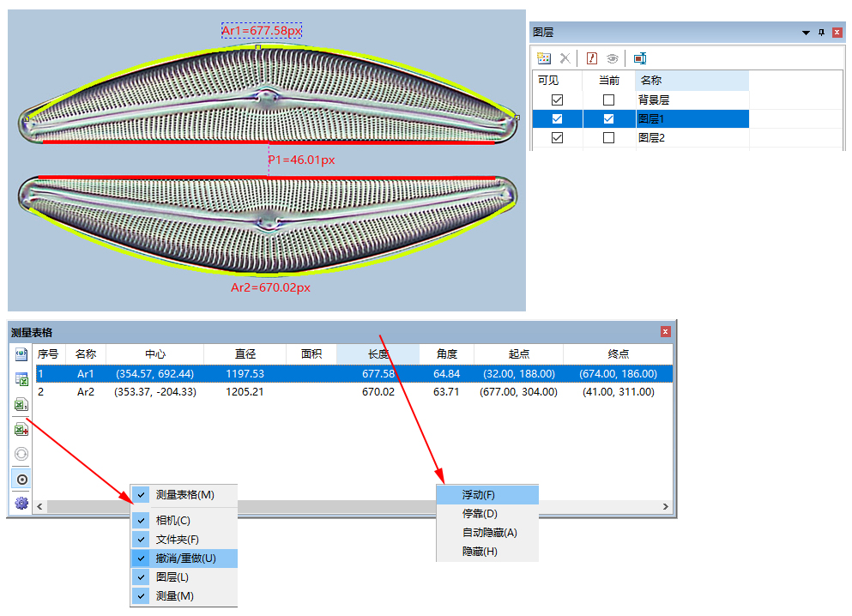The width and height of the screenshot is (852, 616).
Task: Choose 停靠(D) from window state menu
Action: [x=487, y=514]
